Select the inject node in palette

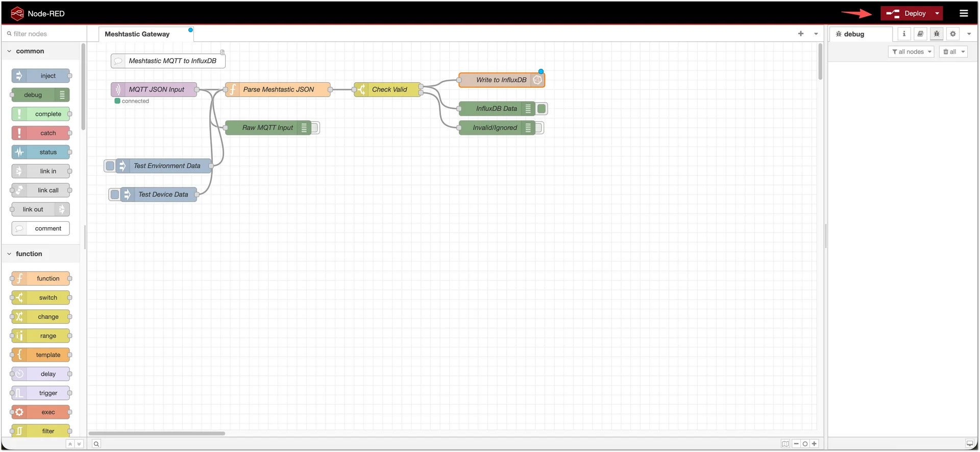41,76
